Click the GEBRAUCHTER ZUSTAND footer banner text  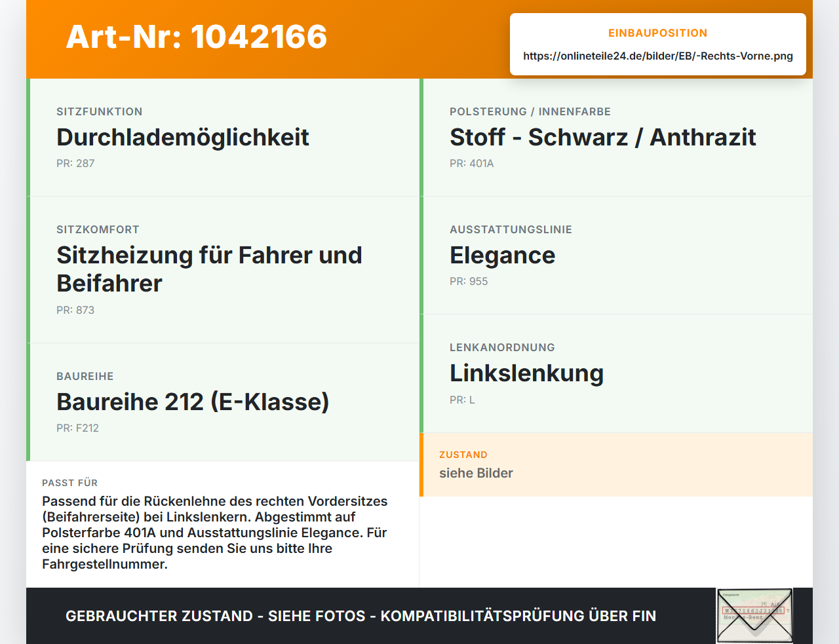(361, 616)
